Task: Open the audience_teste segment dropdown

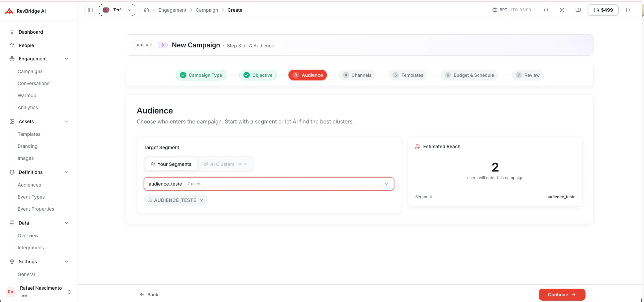Action: point(269,184)
